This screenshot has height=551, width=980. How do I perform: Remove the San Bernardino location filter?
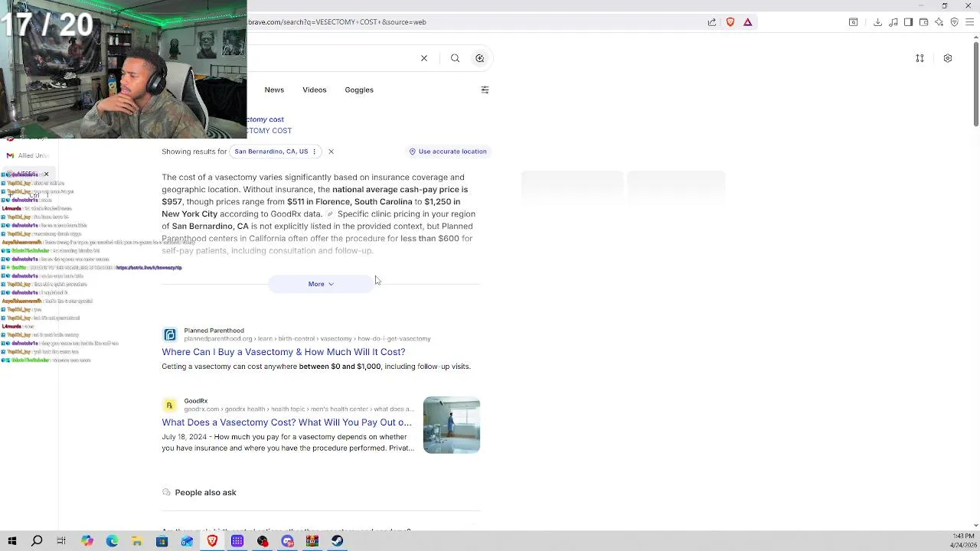(331, 152)
